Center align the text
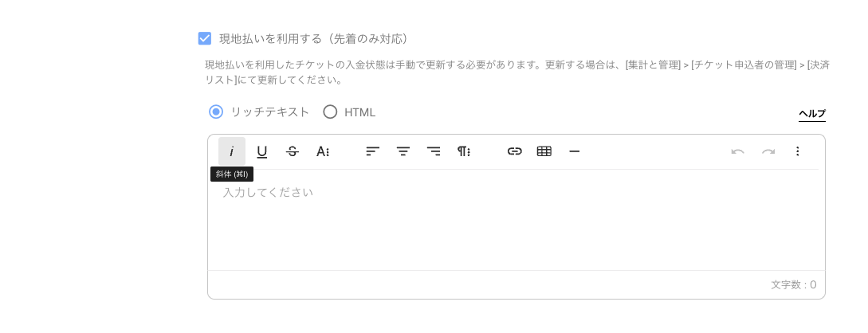The width and height of the screenshot is (868, 333). pos(403,151)
